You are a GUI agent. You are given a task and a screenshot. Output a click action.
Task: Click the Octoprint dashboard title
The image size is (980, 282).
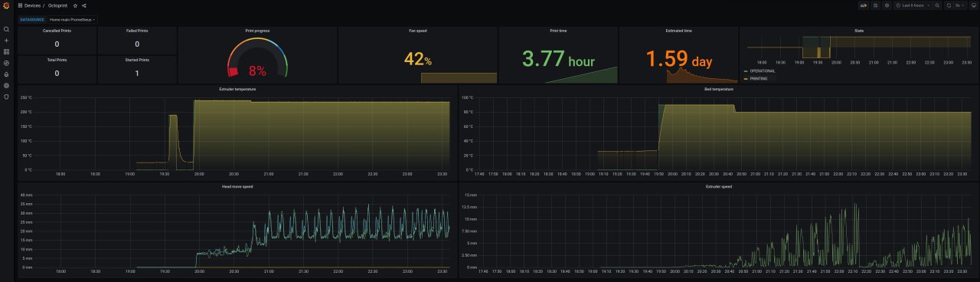tap(58, 5)
